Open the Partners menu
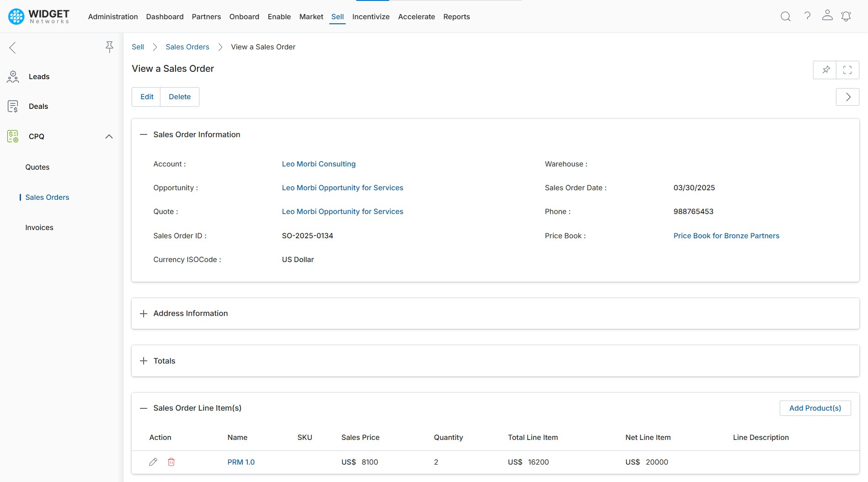The height and width of the screenshot is (482, 868). click(x=206, y=16)
